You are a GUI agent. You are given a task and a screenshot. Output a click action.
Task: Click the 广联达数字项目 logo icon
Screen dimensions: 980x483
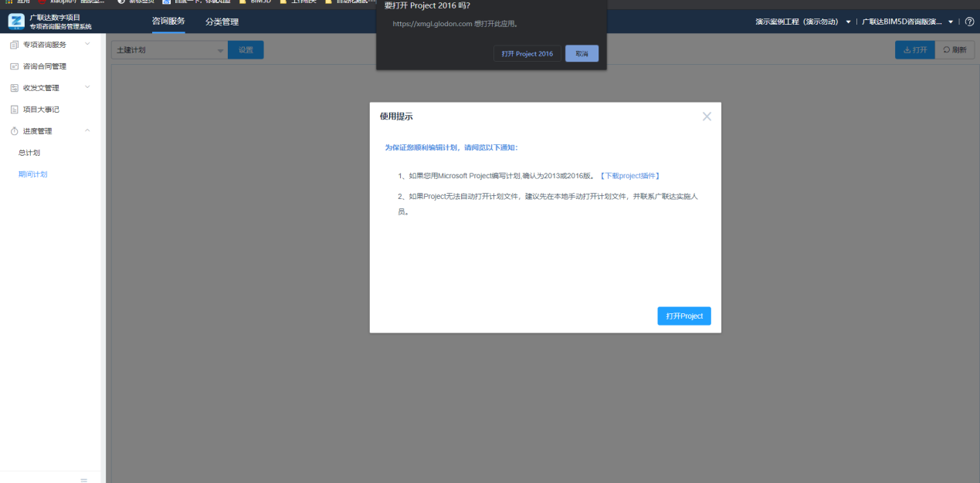15,21
